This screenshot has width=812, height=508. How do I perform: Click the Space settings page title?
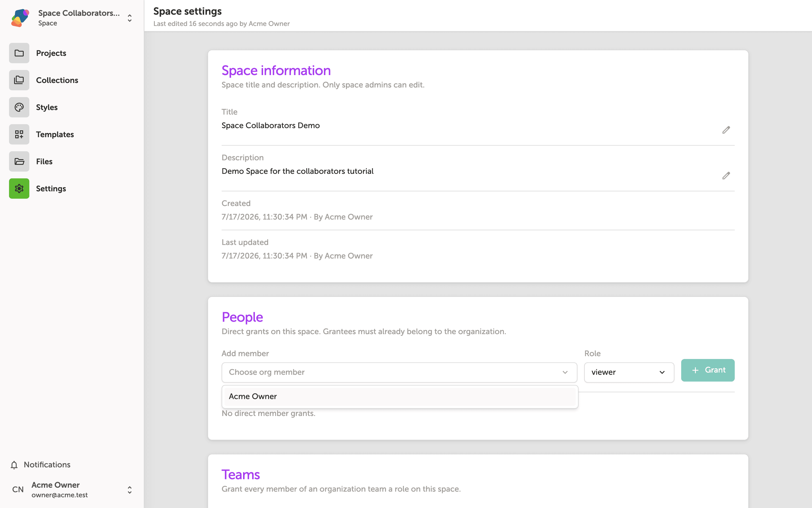click(187, 11)
